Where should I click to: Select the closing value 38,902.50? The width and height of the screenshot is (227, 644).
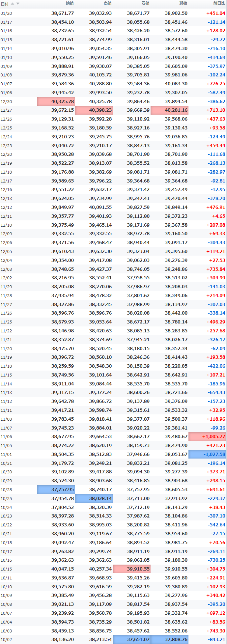[176, 13]
